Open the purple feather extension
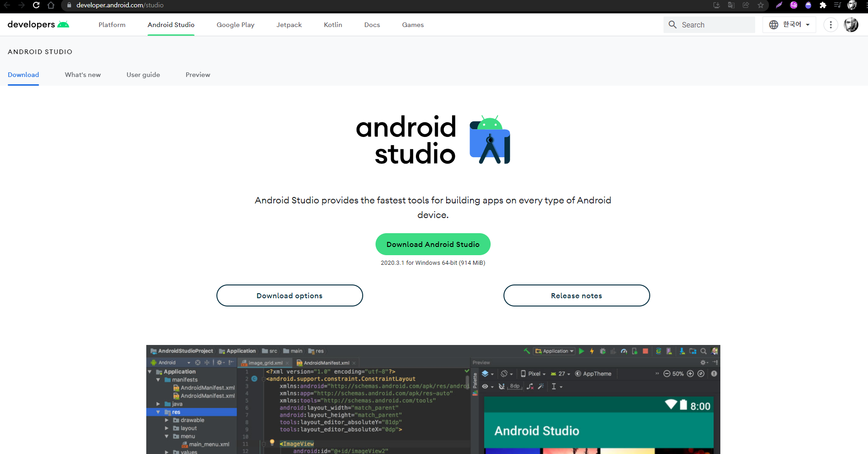Image resolution: width=868 pixels, height=454 pixels. [x=779, y=5]
